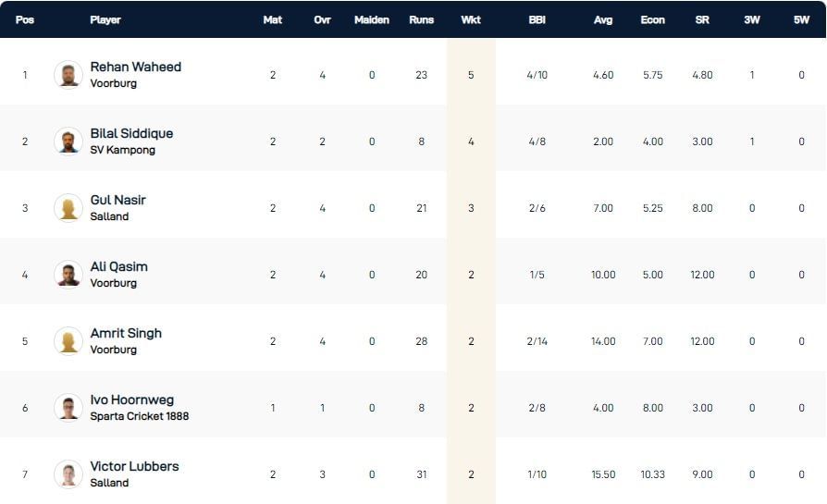The height and width of the screenshot is (504, 827).
Task: Click Victor Lubbers' player avatar
Action: [x=68, y=474]
